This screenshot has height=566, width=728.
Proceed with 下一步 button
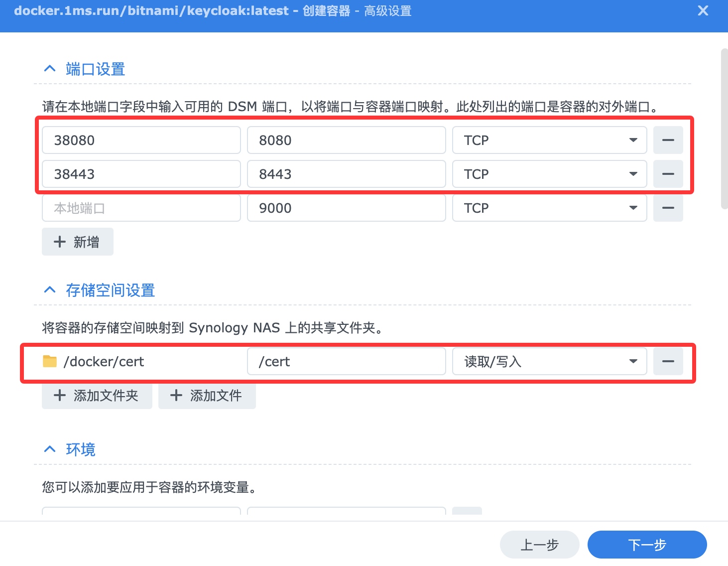pos(647,545)
